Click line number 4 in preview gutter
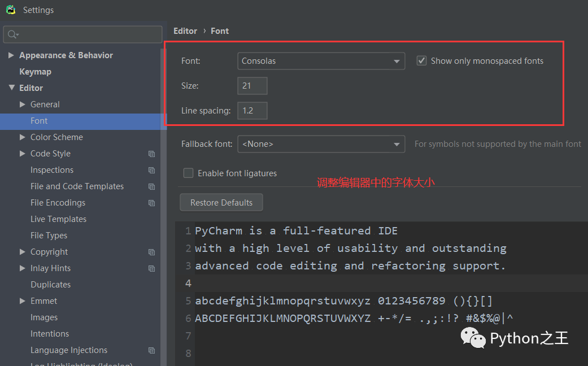This screenshot has width=588, height=366. 188,284
